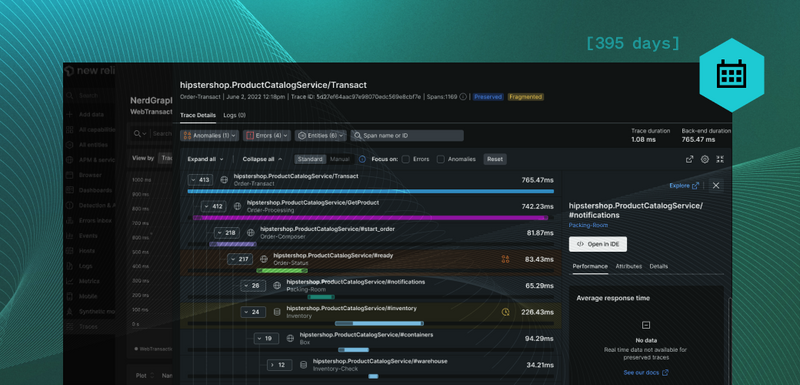Click the magenta Order-Processing span bar
Screen dimensions: 800x385
coord(370,217)
